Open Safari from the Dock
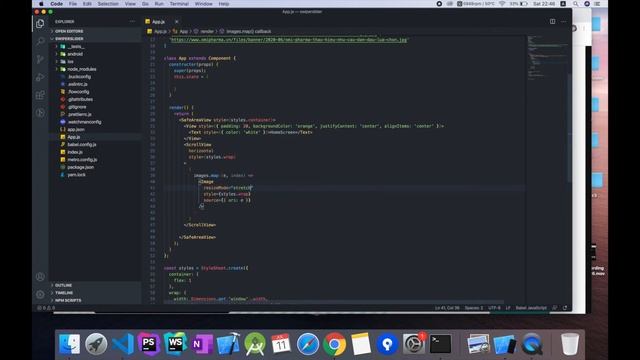Screen dimensions: 640x360 tap(308, 344)
